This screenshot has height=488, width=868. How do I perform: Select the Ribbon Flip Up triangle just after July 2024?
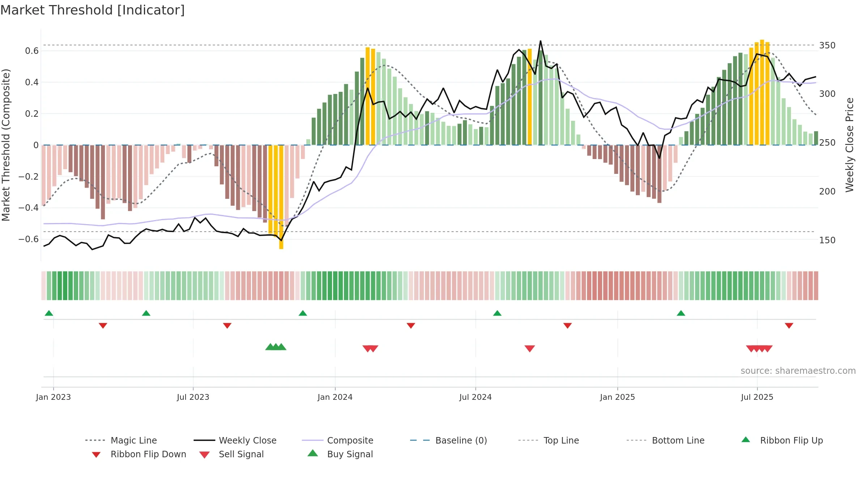(497, 313)
